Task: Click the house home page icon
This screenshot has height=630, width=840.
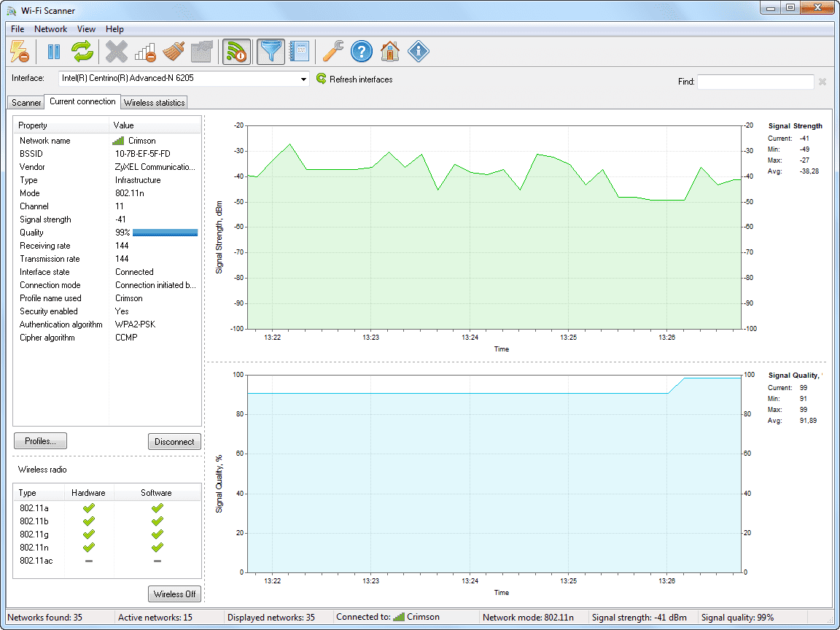Action: (390, 52)
